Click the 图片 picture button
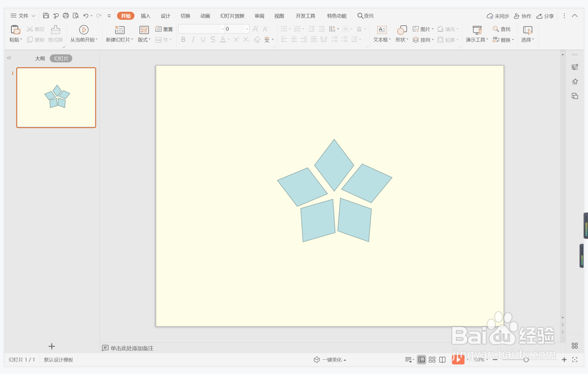 (x=423, y=29)
